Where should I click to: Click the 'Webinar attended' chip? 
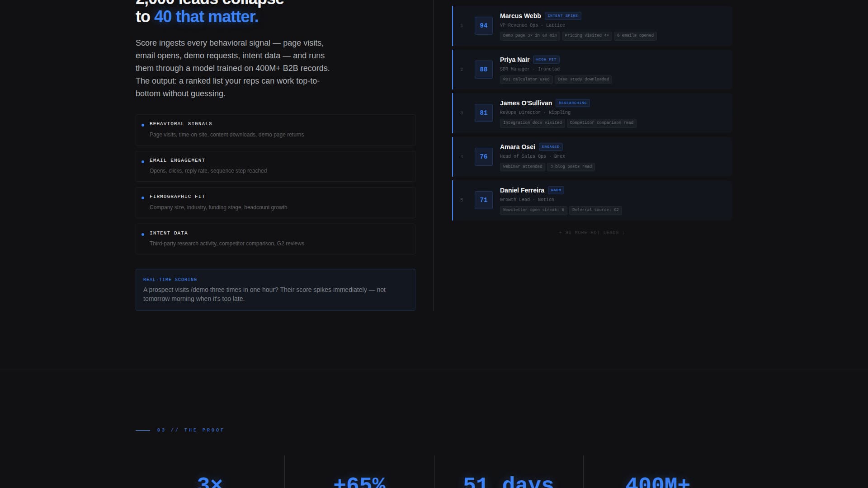coord(522,167)
